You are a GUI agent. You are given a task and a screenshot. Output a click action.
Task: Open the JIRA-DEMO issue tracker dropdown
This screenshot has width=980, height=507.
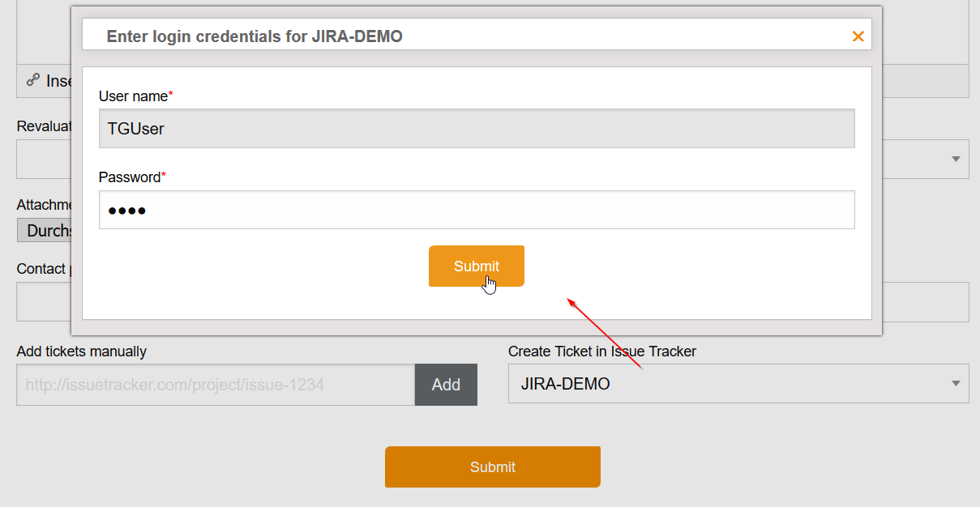click(730, 384)
